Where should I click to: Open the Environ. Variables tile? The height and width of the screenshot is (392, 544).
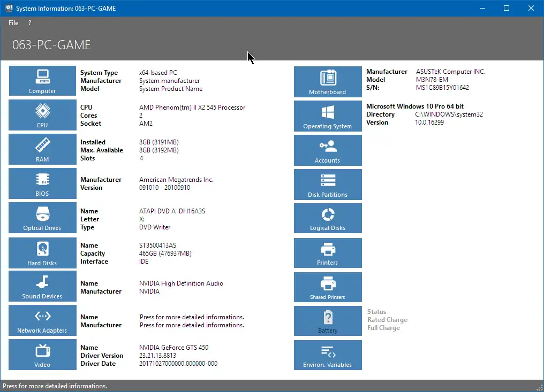pos(328,355)
